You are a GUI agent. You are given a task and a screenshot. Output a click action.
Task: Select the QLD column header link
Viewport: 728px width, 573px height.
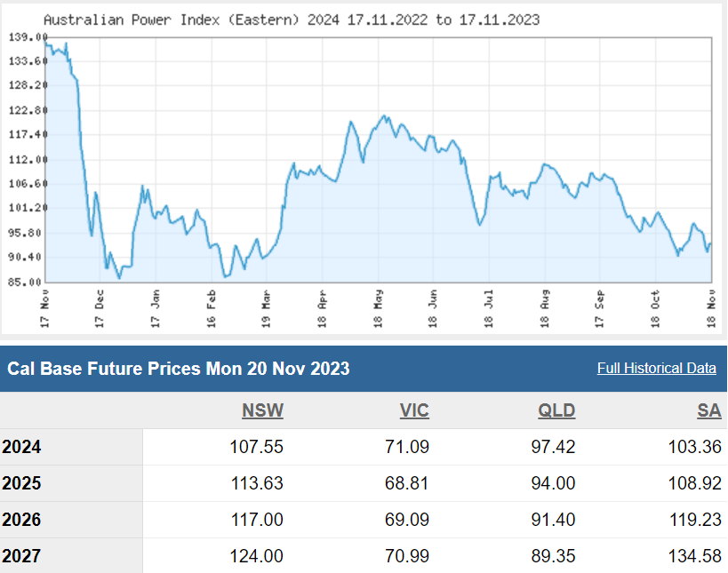[556, 410]
